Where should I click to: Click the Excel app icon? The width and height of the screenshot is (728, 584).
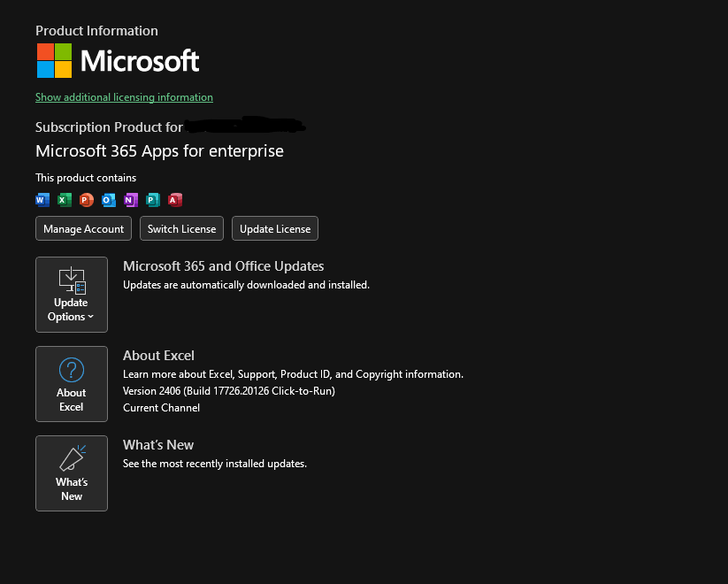click(x=64, y=200)
